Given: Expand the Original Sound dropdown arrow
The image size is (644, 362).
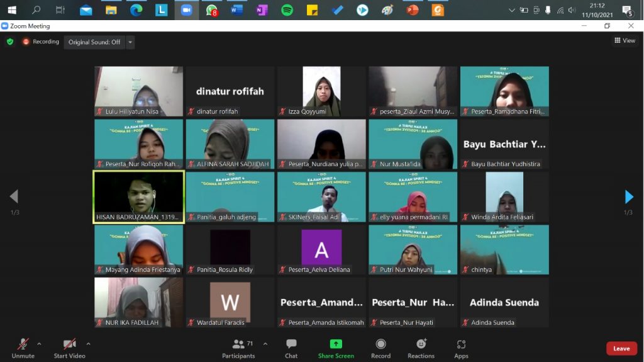Looking at the screenshot, I should (130, 42).
